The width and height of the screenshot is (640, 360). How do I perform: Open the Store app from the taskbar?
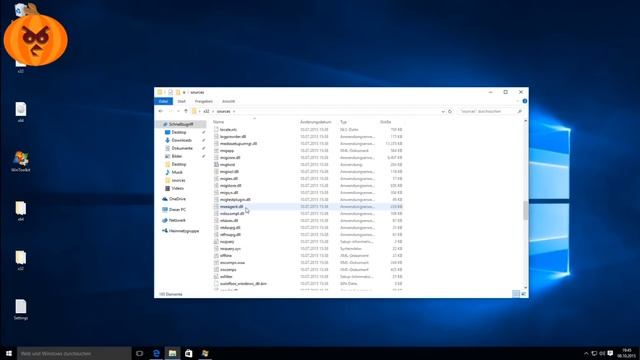189,353
